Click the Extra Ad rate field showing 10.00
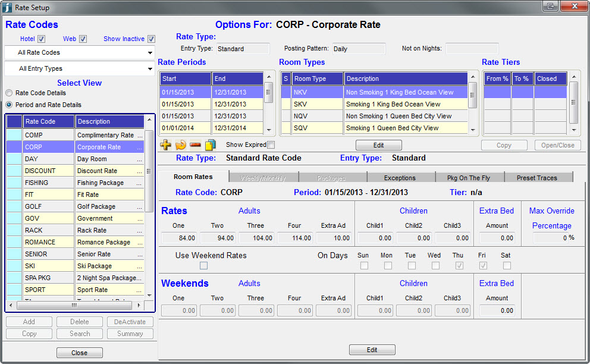Image resolution: width=590 pixels, height=364 pixels. pyautogui.click(x=334, y=238)
